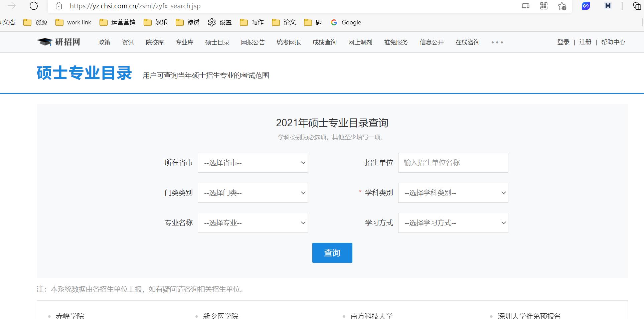Open the 院校库 nav item
The width and height of the screenshot is (644, 319).
155,42
